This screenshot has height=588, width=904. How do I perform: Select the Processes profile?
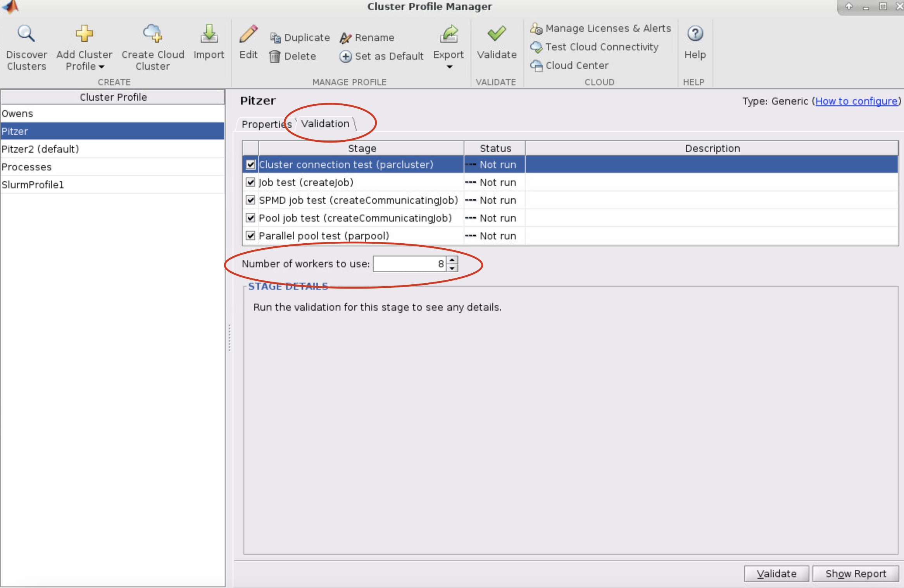pos(112,167)
